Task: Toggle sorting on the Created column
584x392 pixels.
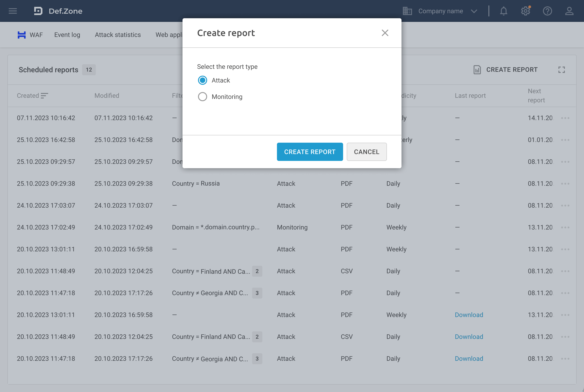Action: click(x=44, y=95)
